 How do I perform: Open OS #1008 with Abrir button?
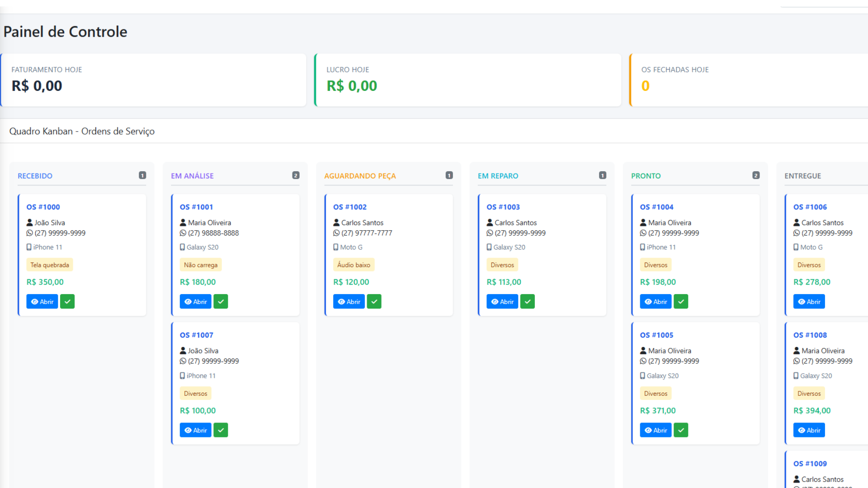pos(809,430)
